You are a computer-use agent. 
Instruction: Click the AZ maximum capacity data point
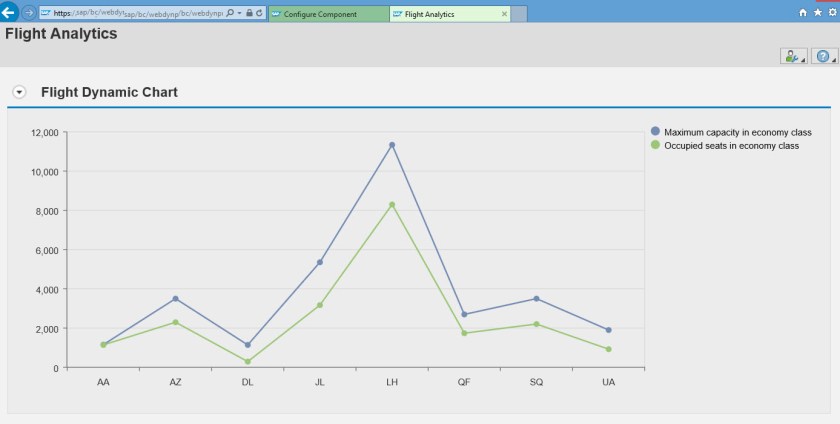[175, 299]
